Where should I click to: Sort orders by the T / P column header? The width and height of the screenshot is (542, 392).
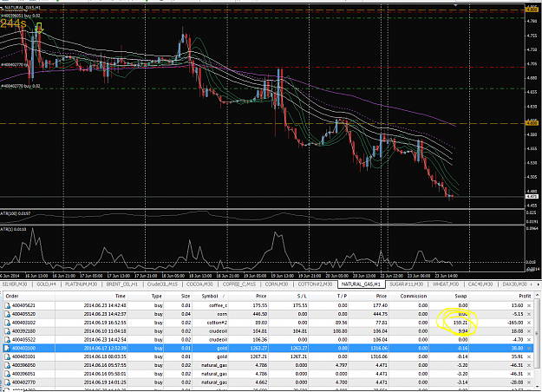pos(329,297)
